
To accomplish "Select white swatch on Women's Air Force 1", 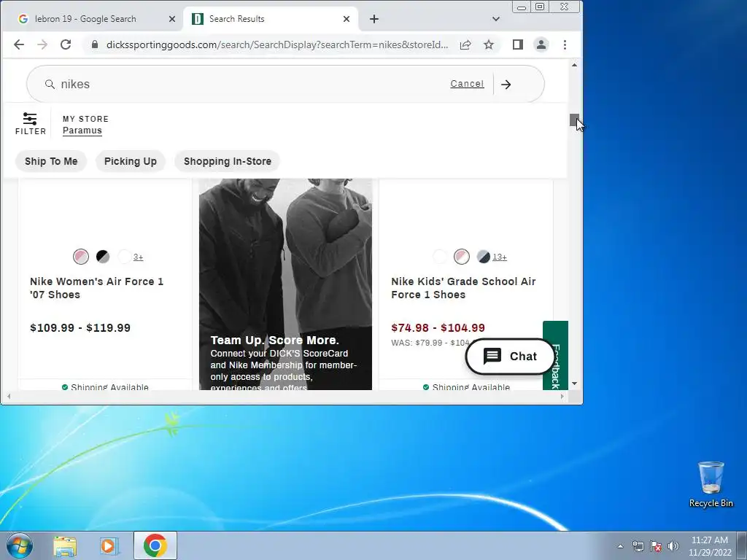I will tap(125, 257).
